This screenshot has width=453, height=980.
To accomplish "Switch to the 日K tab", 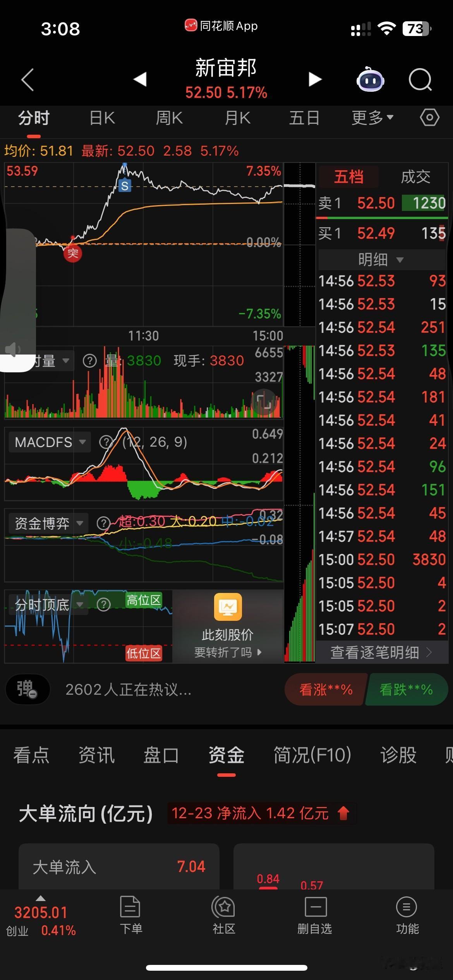I will 102,118.
